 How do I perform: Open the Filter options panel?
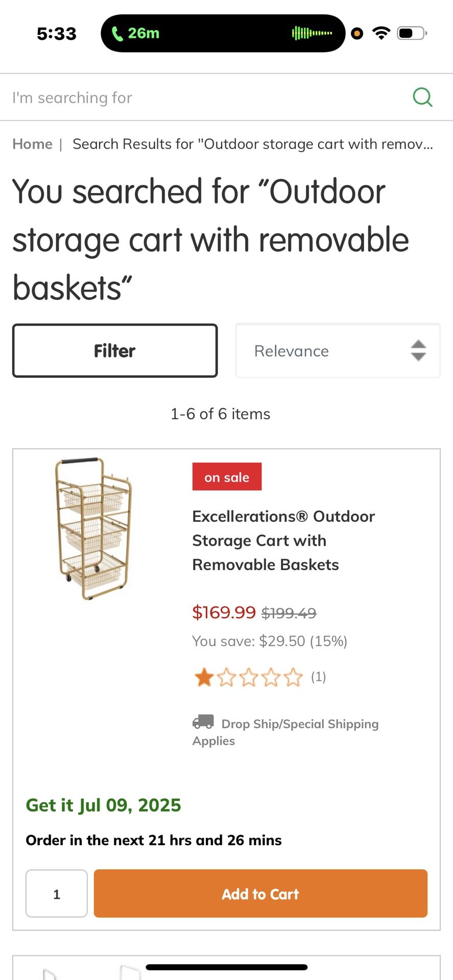(115, 351)
